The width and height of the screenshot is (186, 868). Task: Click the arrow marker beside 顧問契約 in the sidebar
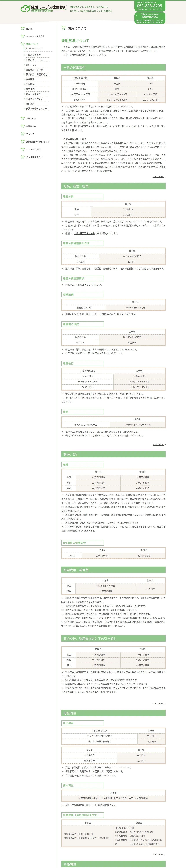point(24,104)
